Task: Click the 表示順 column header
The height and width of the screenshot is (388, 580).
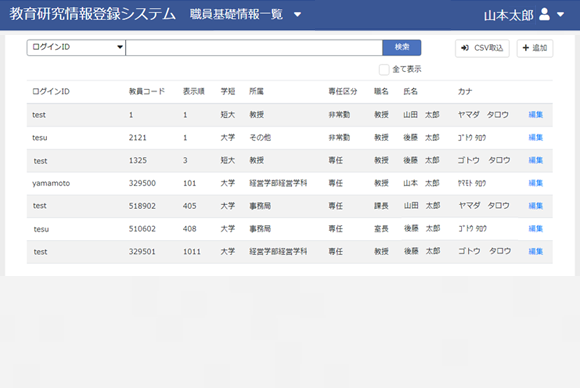Action: coord(194,91)
